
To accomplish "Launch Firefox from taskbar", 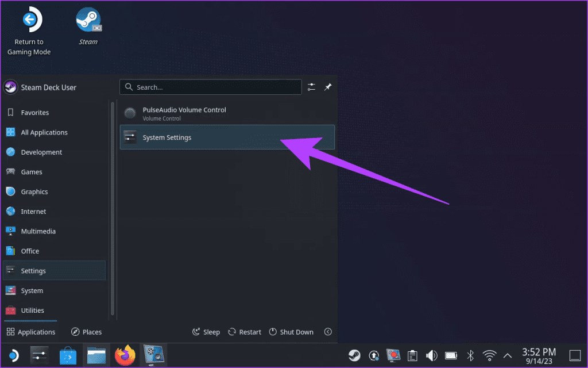I will pyautogui.click(x=125, y=355).
